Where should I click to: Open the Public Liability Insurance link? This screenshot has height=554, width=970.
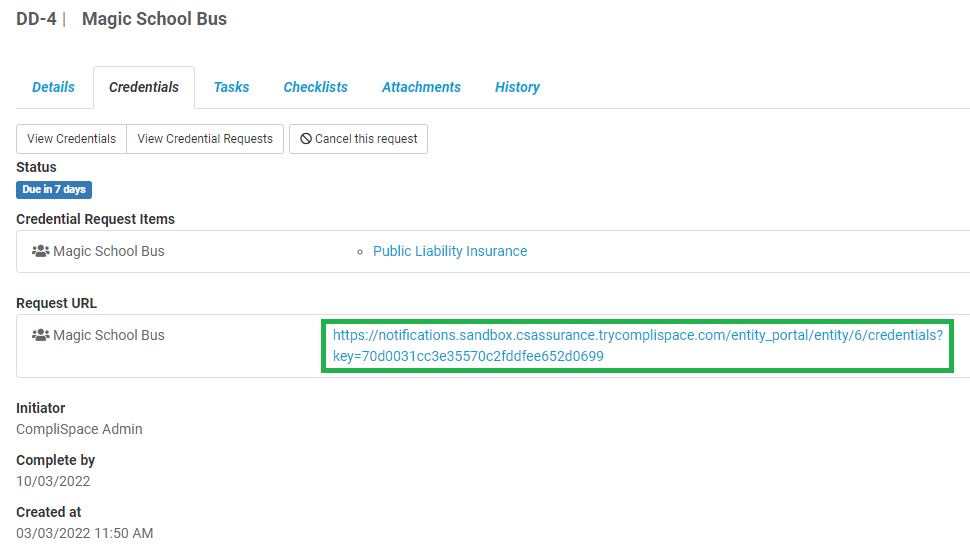pyautogui.click(x=450, y=251)
